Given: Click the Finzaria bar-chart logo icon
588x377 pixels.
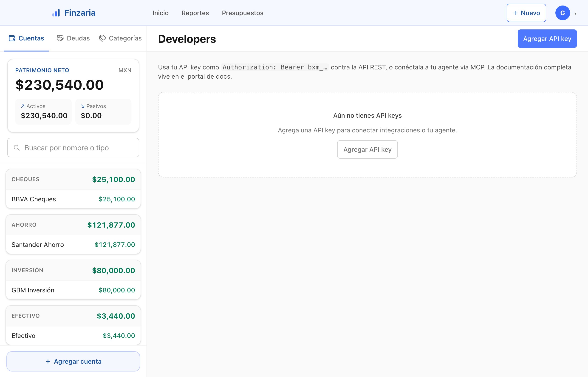Looking at the screenshot, I should point(56,13).
